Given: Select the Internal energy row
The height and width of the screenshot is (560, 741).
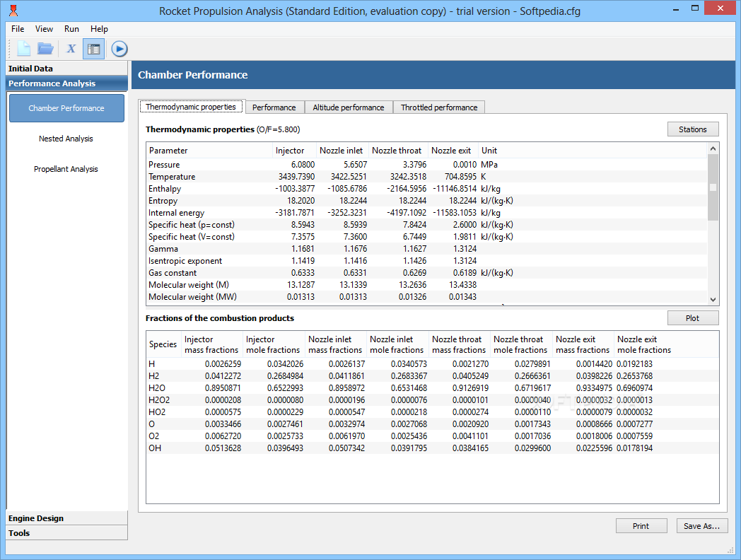Looking at the screenshot, I should 426,213.
